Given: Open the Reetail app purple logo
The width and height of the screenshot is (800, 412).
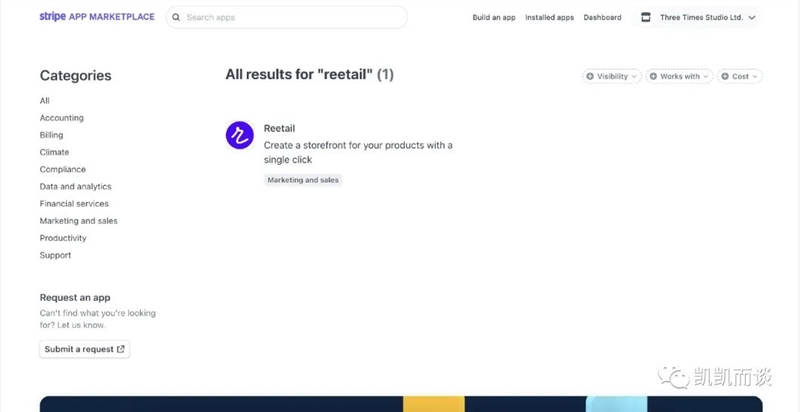Looking at the screenshot, I should 240,135.
